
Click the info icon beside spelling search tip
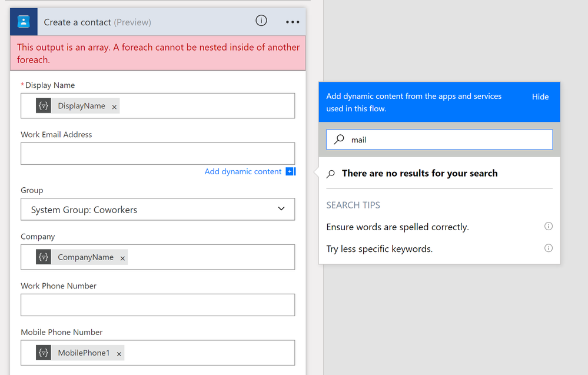pyautogui.click(x=549, y=226)
